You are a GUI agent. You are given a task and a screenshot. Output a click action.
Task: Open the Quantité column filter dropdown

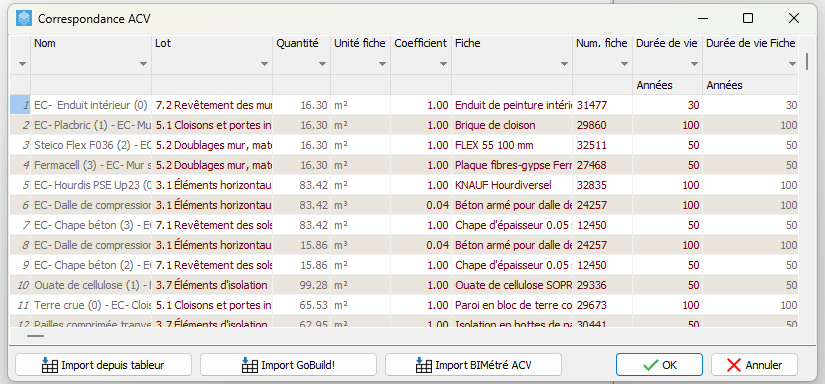click(x=323, y=64)
